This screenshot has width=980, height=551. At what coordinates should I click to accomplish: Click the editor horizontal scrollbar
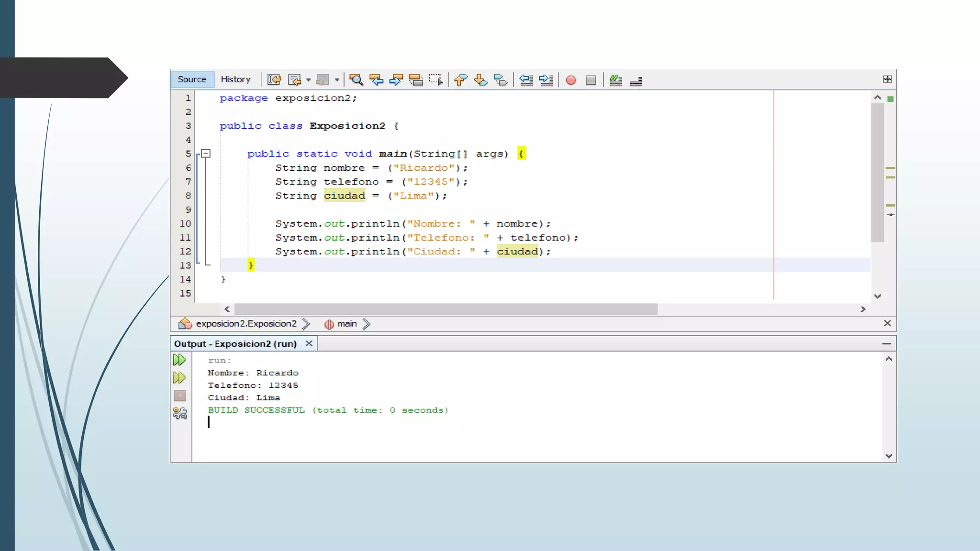[x=445, y=309]
